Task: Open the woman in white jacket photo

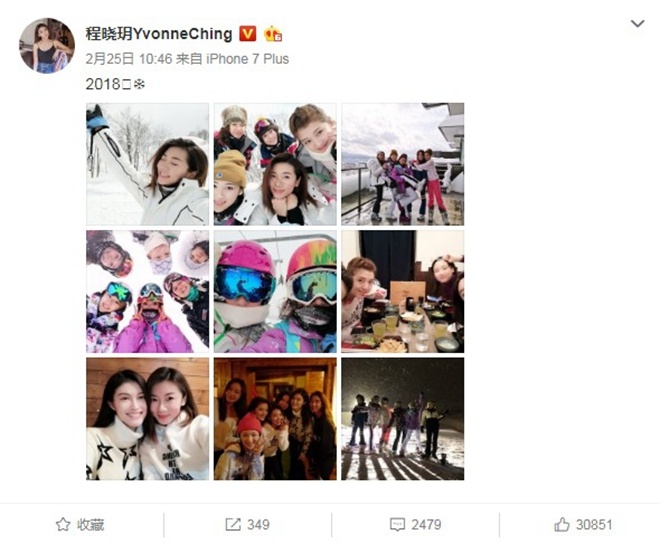Action: coord(147,164)
